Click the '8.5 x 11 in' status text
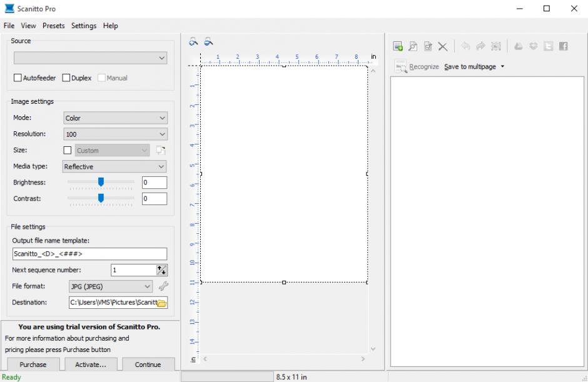Viewport: 588px width, 382px height. [291, 377]
